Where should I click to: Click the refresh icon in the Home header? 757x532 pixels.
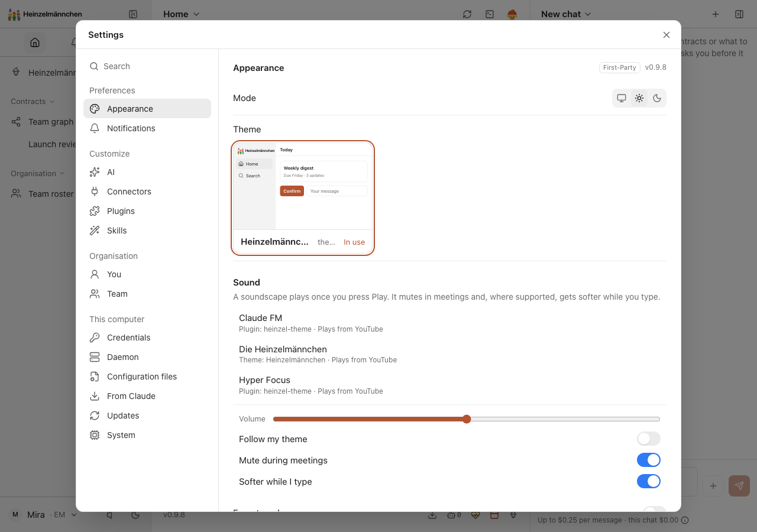(467, 14)
